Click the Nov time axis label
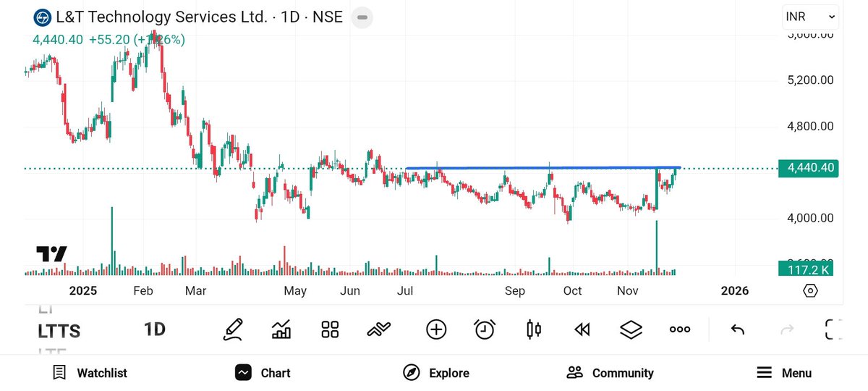This screenshot has width=868, height=391. 628,291
